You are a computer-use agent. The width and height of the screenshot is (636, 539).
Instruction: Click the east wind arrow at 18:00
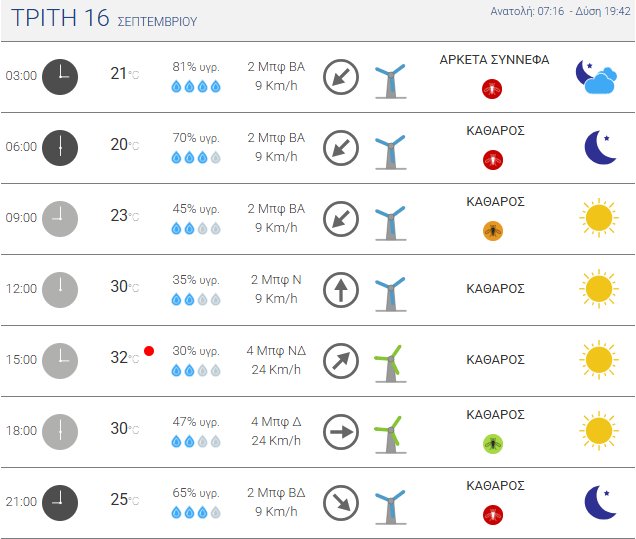pos(341,432)
